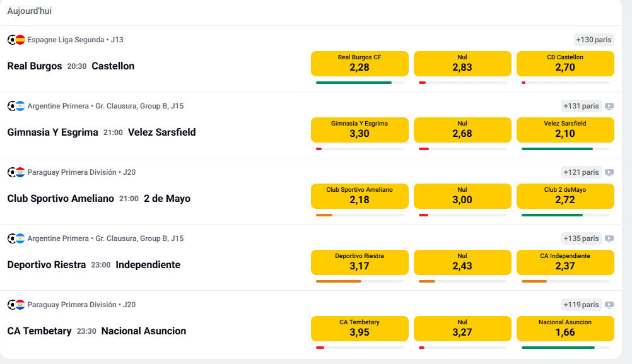This screenshot has width=632, height=364.
Task: Click video icon for CA Tembetary match
Action: (x=609, y=305)
